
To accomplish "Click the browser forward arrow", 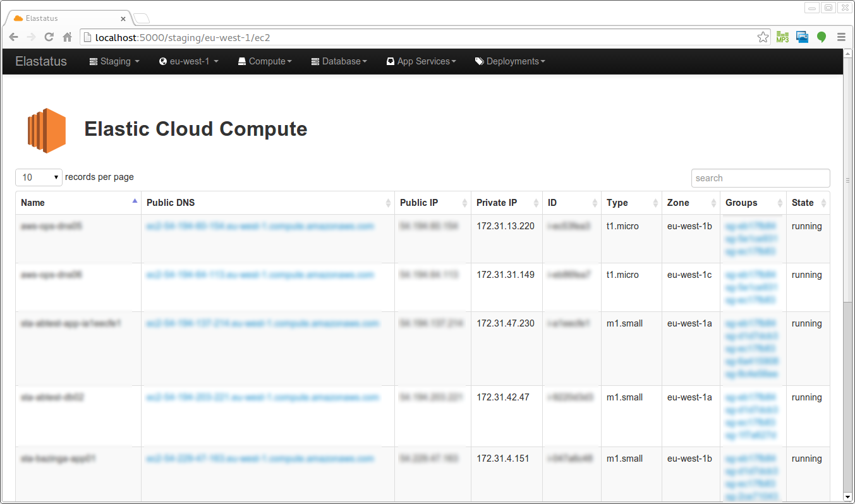I will tap(31, 37).
